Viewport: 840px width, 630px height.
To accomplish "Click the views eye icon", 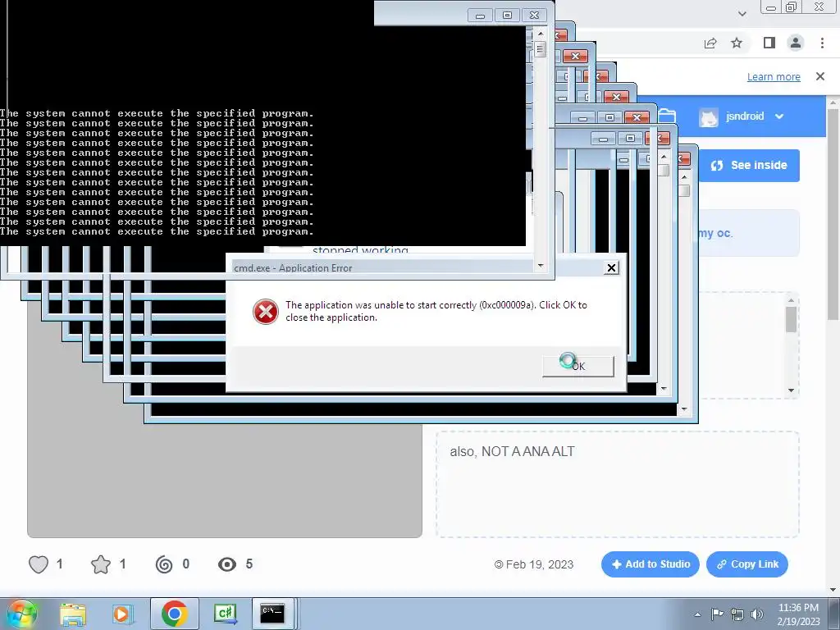I will pos(227,564).
